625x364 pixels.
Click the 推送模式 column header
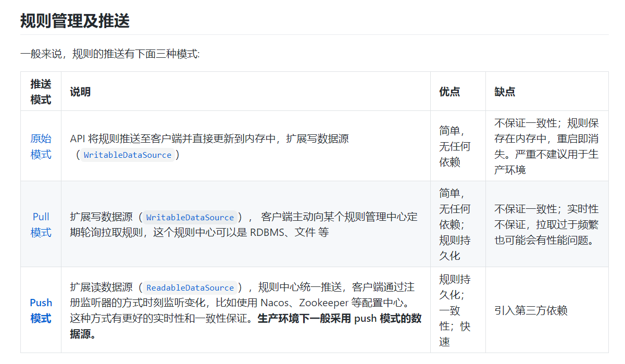(x=42, y=91)
